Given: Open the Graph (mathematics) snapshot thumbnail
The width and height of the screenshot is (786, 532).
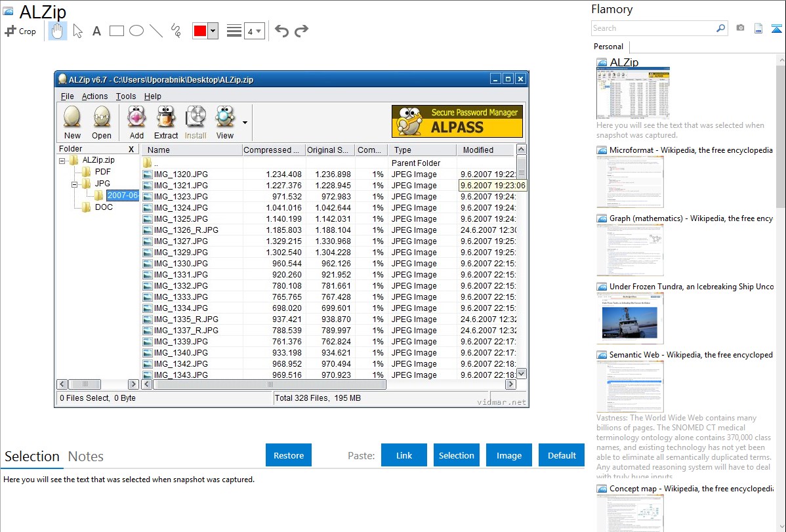Looking at the screenshot, I should [x=630, y=250].
